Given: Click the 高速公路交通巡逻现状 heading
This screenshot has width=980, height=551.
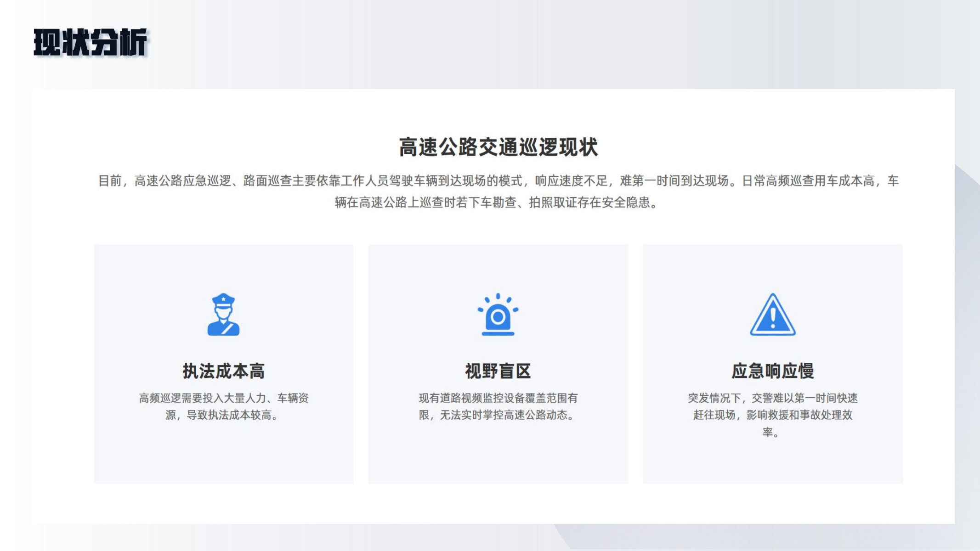Looking at the screenshot, I should tap(498, 147).
